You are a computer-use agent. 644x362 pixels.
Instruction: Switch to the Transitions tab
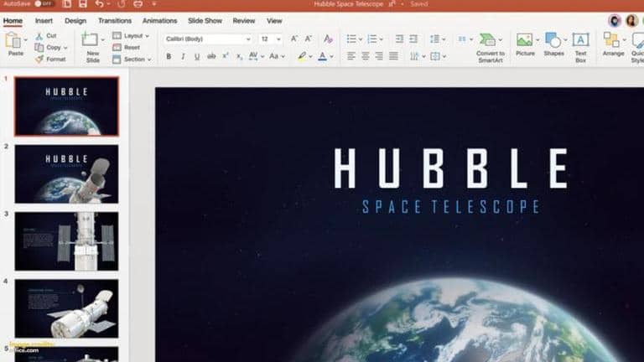[114, 20]
